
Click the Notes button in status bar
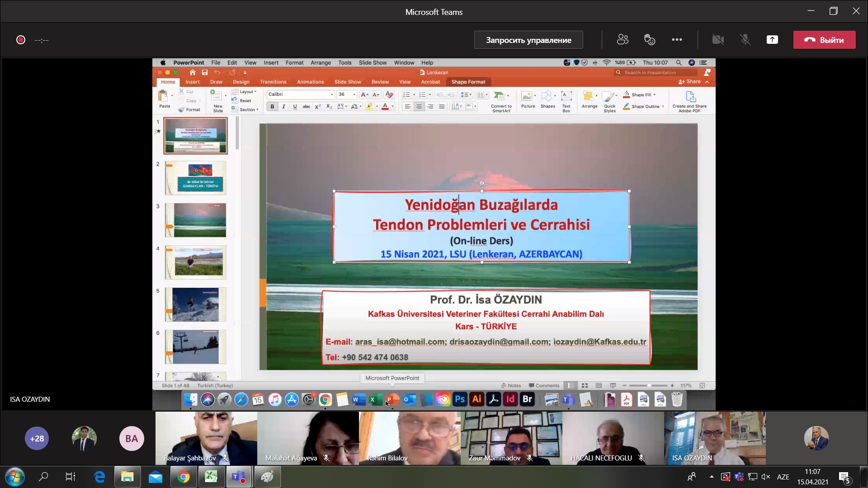(x=511, y=385)
